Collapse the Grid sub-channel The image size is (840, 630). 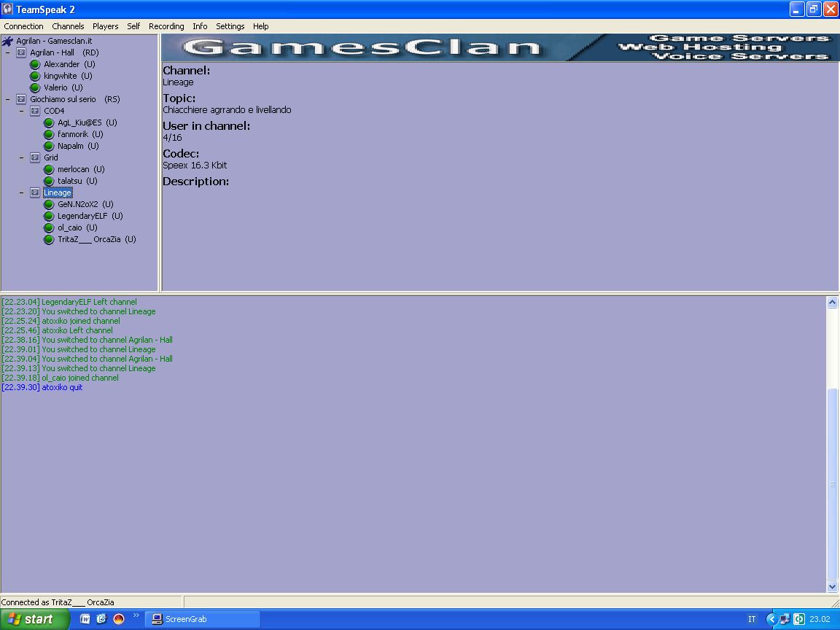tap(21, 157)
